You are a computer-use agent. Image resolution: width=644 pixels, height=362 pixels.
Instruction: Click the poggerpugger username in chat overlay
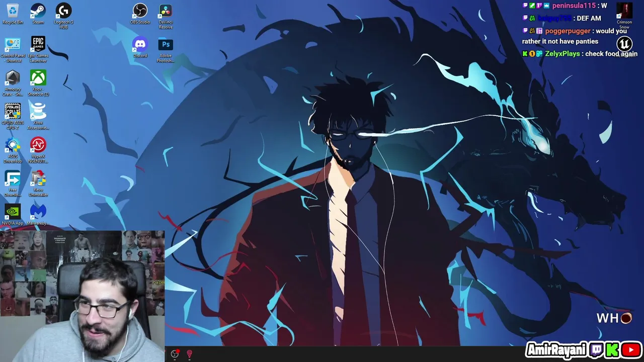click(x=568, y=31)
